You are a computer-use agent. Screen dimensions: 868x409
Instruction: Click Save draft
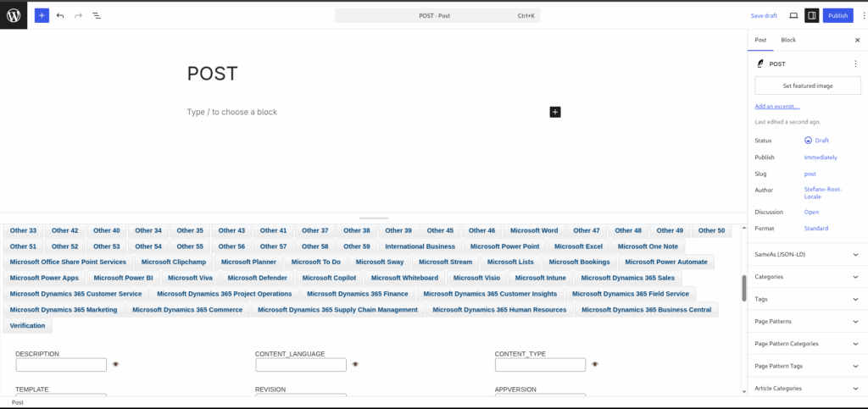tap(764, 15)
